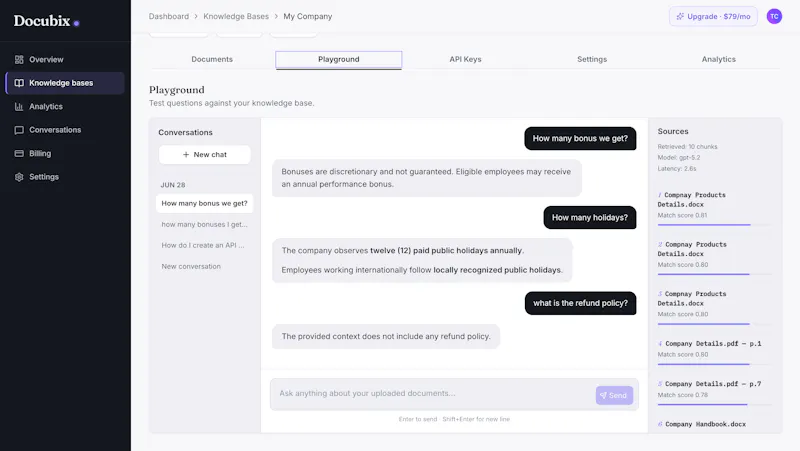Open Billing in the sidebar
This screenshot has width=800, height=451.
pyautogui.click(x=65, y=154)
